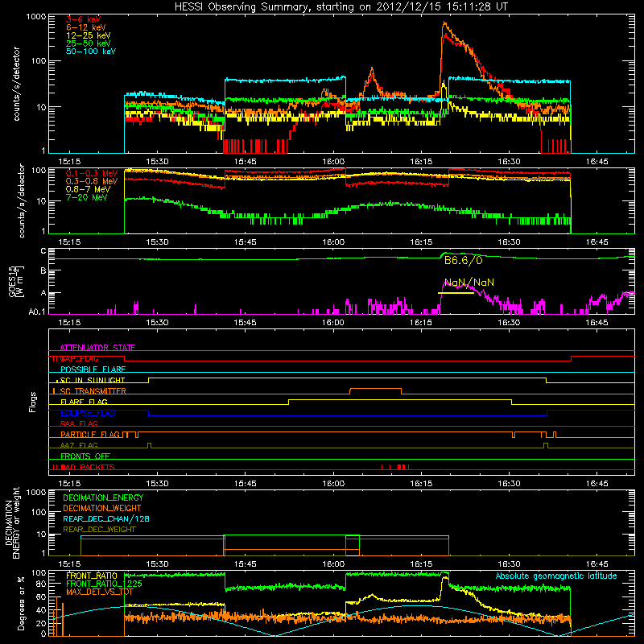Click the Degrees or % axis title

[21, 603]
